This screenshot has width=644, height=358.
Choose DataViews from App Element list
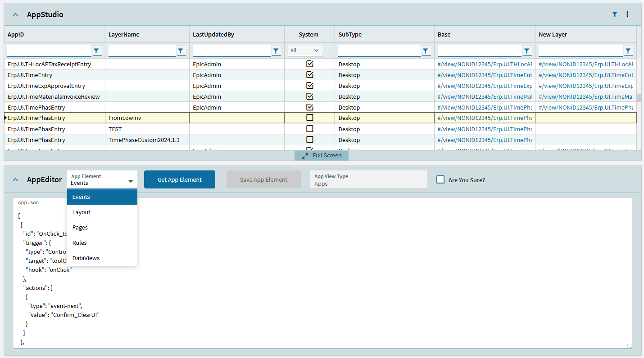(86, 258)
